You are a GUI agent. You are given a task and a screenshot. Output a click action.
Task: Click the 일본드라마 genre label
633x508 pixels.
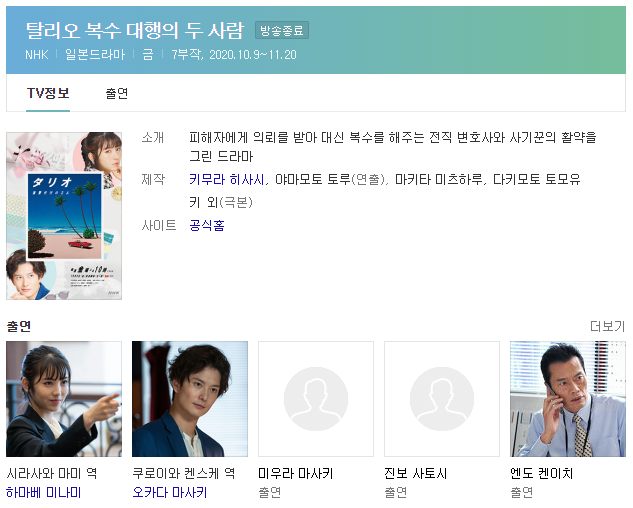[95, 55]
